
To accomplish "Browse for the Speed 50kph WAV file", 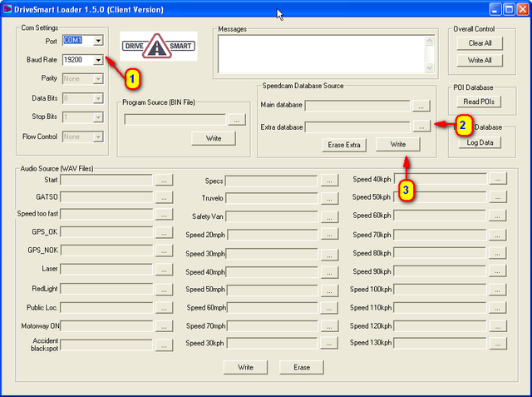I will coord(498,197).
